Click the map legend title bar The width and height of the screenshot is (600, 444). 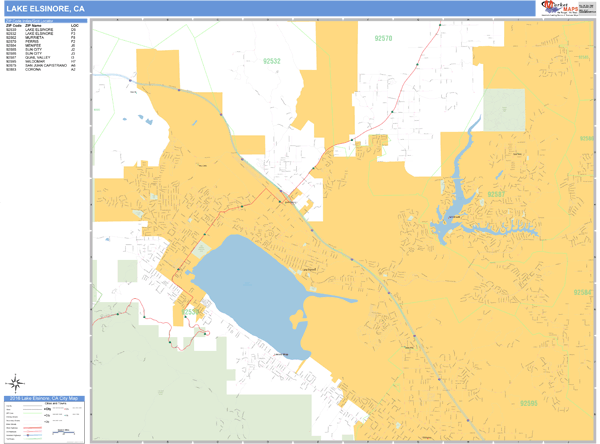45,399
